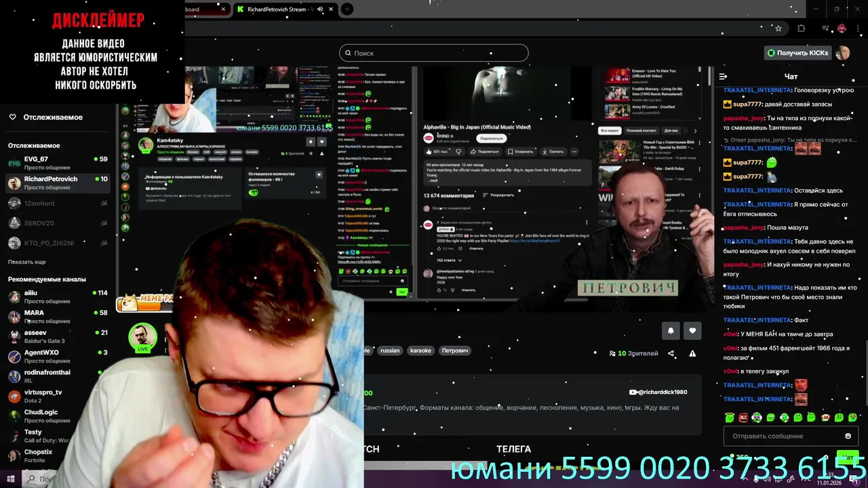
Task: Collapse the chat panel with arrow icon
Action: tap(723, 77)
